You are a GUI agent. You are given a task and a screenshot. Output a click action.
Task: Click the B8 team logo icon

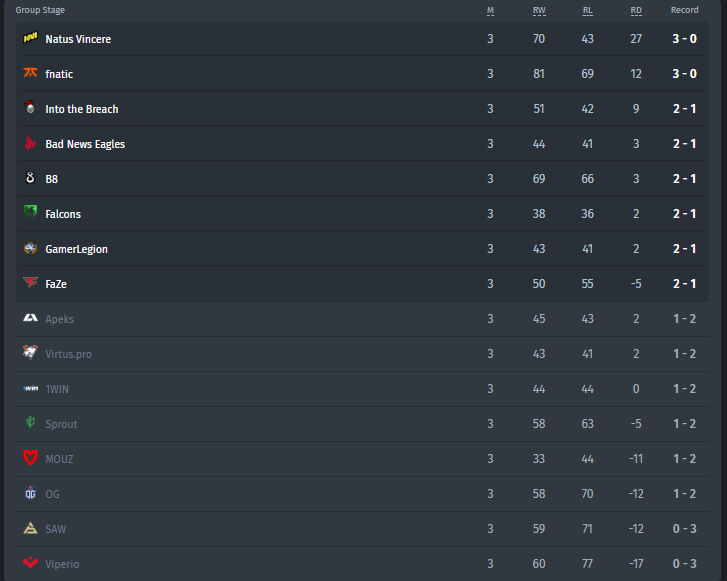[x=30, y=178]
